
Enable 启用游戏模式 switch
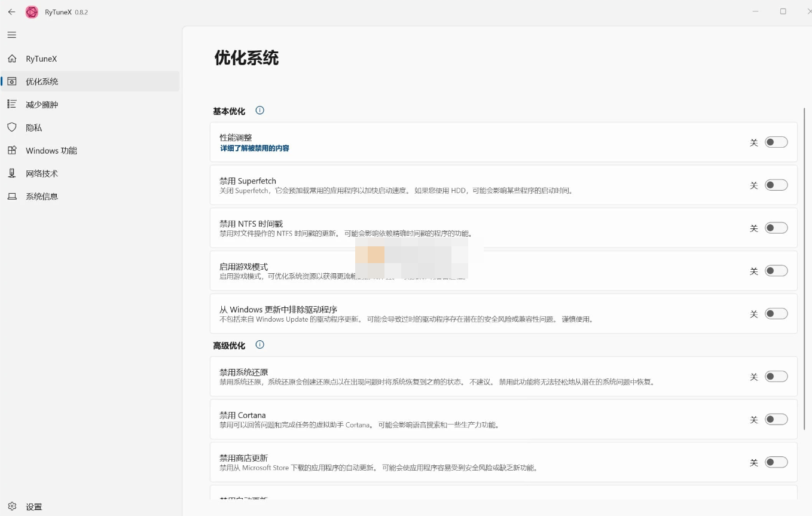coord(776,270)
